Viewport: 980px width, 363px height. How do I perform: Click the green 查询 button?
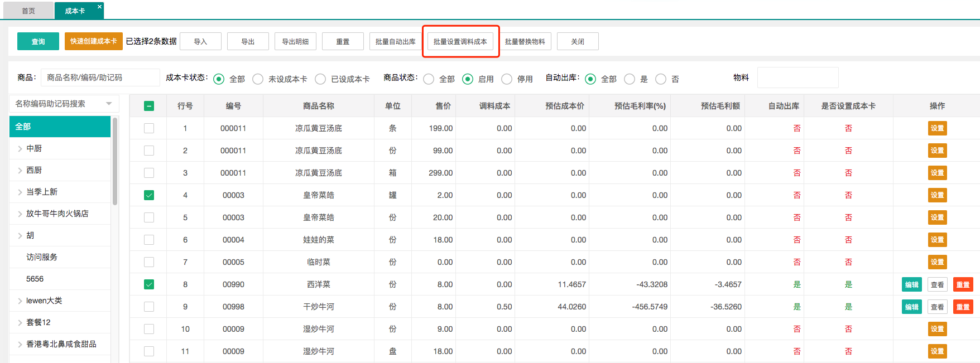tap(38, 41)
